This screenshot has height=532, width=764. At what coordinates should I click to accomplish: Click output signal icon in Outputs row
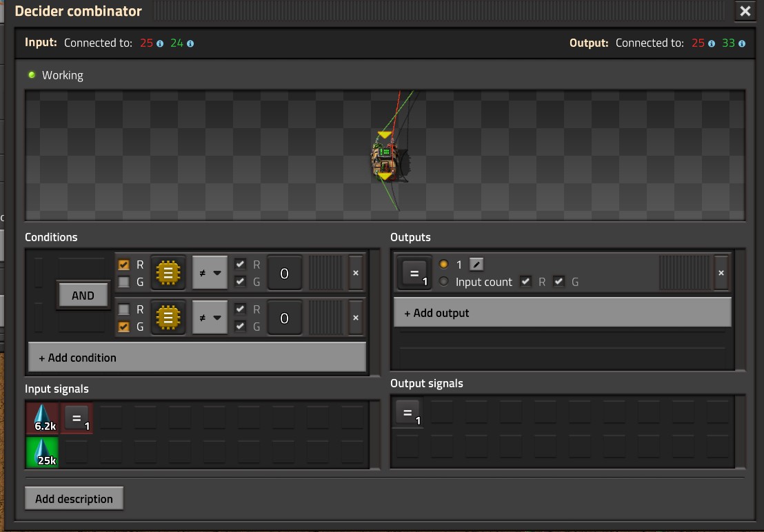(414, 273)
